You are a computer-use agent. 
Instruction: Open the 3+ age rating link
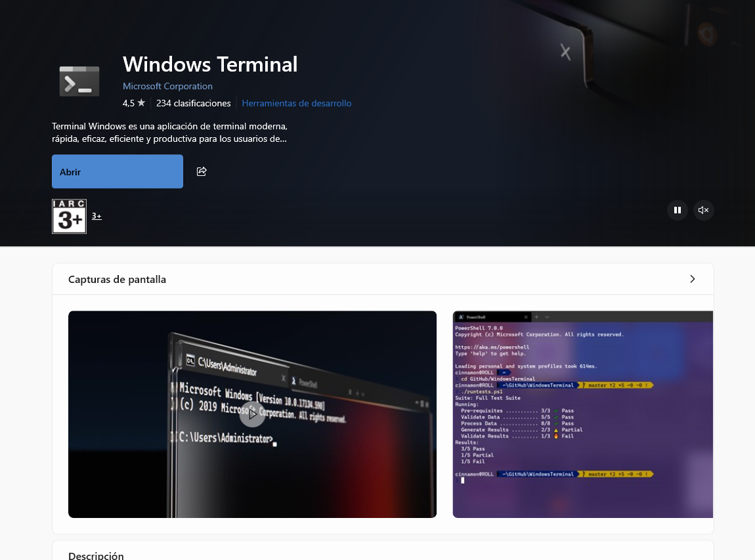point(97,216)
